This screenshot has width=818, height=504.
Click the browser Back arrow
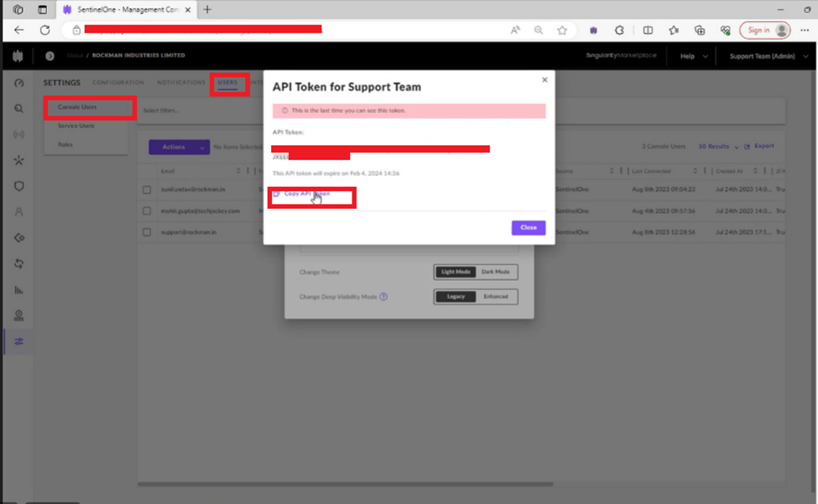click(x=18, y=30)
